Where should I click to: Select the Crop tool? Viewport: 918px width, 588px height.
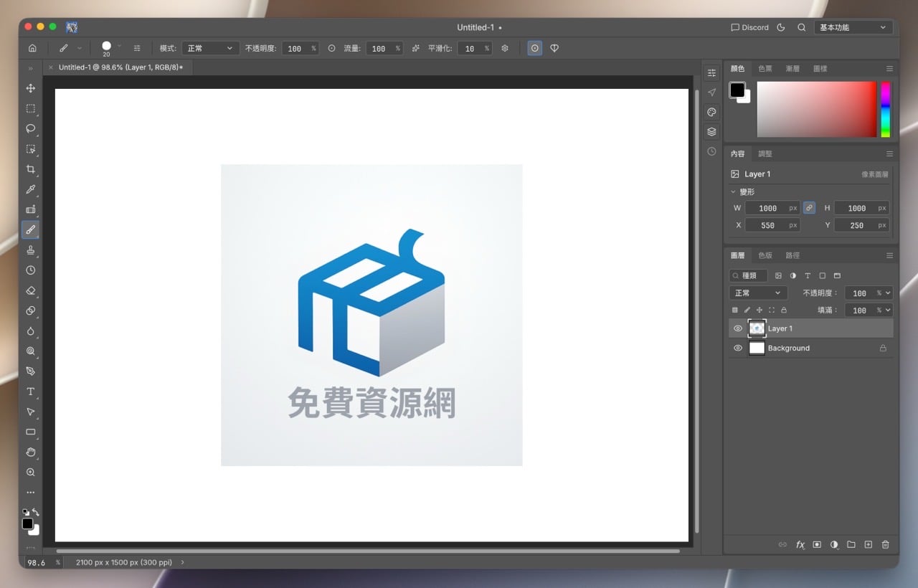[x=31, y=169]
